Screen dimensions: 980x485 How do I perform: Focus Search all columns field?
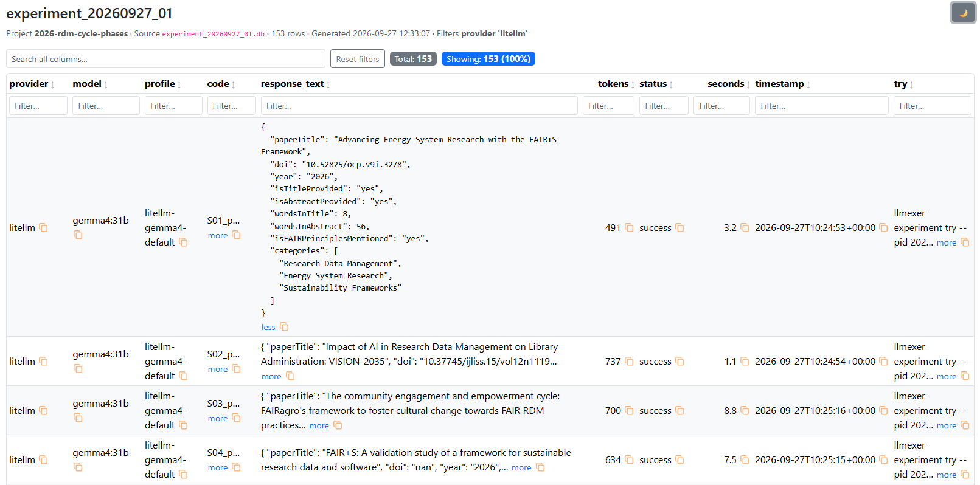(165, 59)
